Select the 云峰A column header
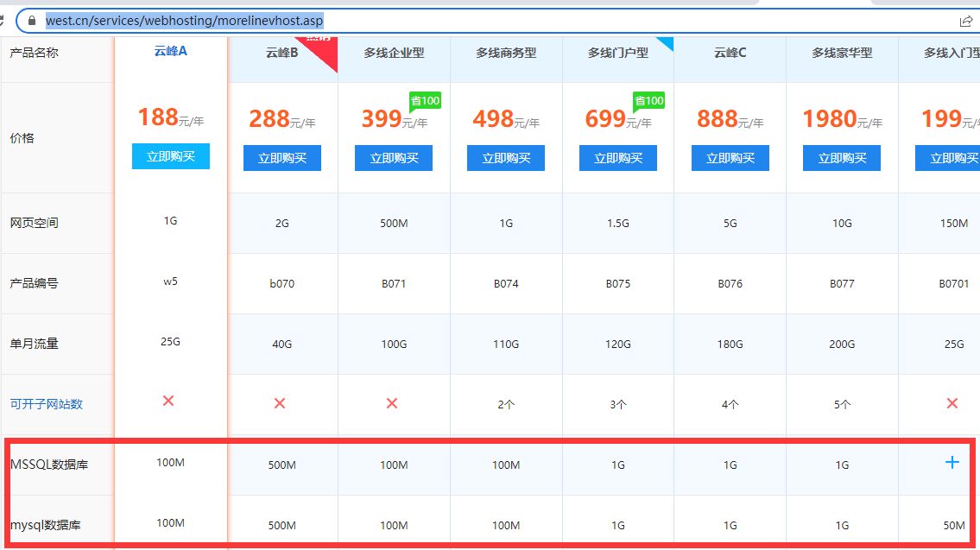Viewport: 980px width, 550px height. point(170,51)
